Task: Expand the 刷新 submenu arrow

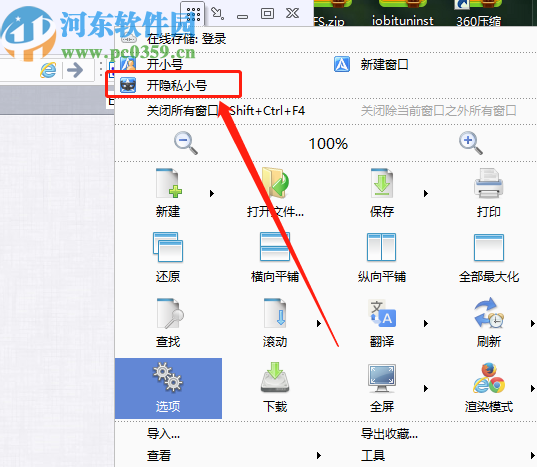Action: (x=533, y=323)
